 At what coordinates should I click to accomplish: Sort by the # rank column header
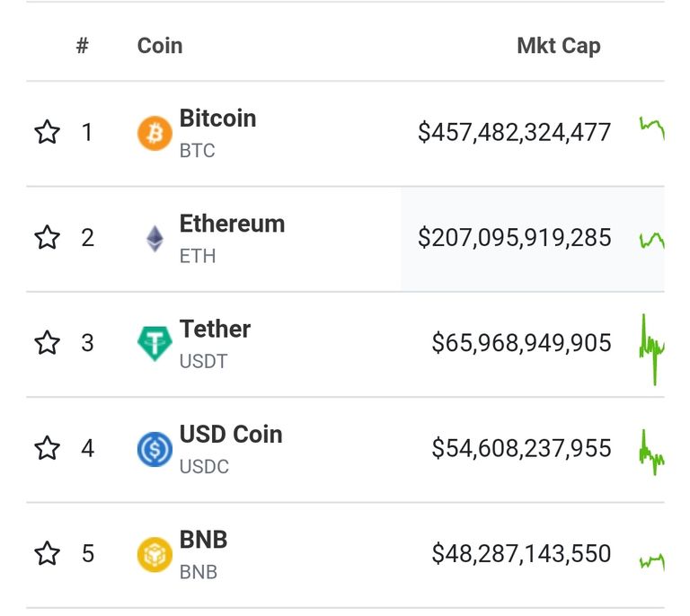pos(83,45)
